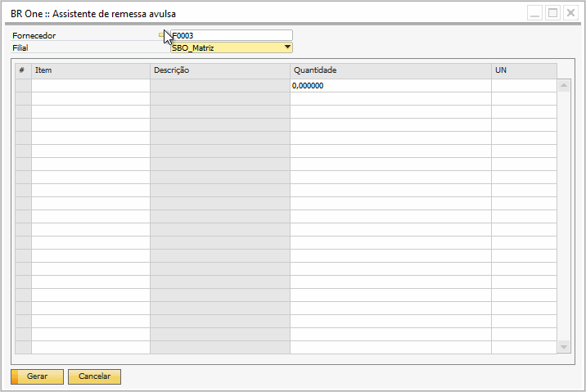586x392 pixels.
Task: Minimize the Assistente de remessa avulsa window
Action: pyautogui.click(x=534, y=13)
